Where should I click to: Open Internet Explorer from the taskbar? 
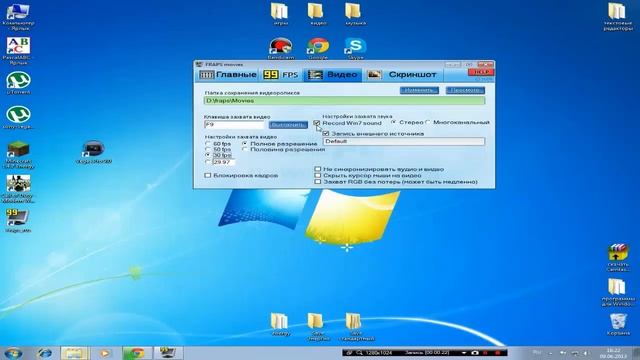click(x=44, y=353)
